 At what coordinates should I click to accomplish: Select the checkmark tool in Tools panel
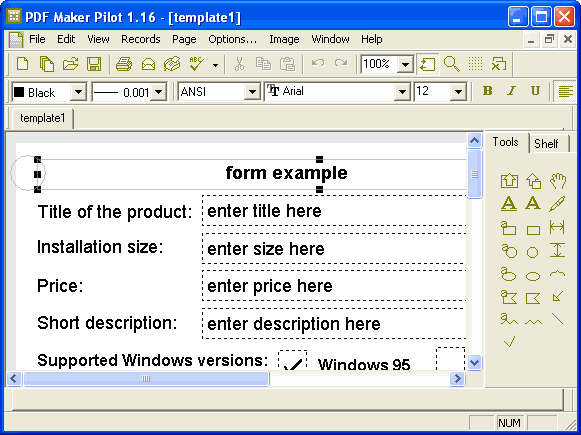509,342
